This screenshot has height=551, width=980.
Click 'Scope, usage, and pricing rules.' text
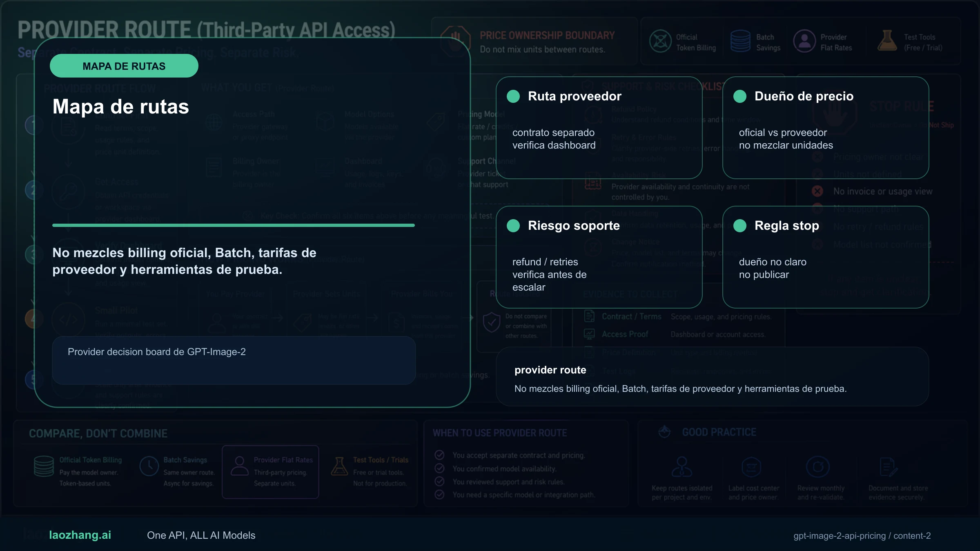coord(721,317)
